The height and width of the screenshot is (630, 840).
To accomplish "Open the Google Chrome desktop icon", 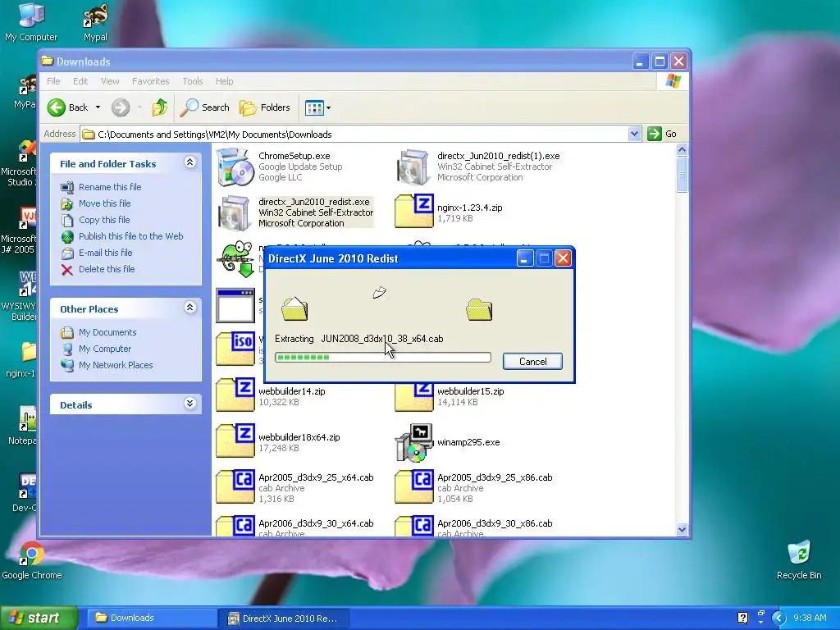I will click(x=32, y=561).
